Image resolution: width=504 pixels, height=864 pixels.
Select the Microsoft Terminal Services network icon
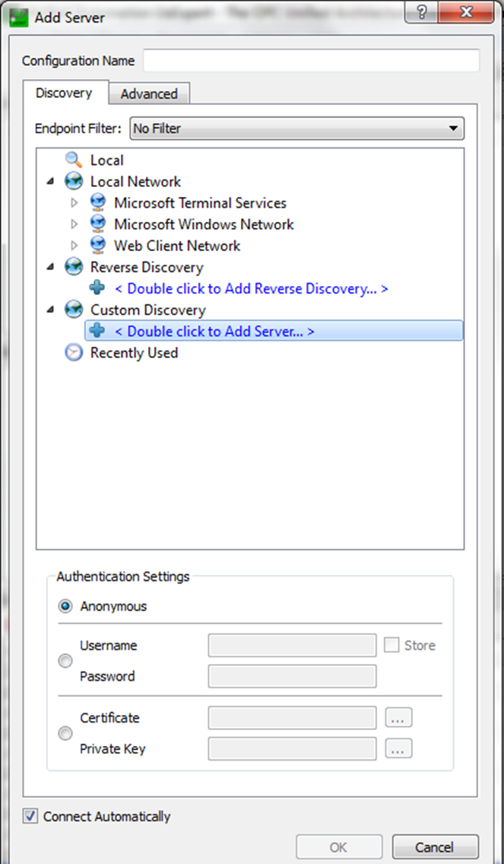coord(97,203)
